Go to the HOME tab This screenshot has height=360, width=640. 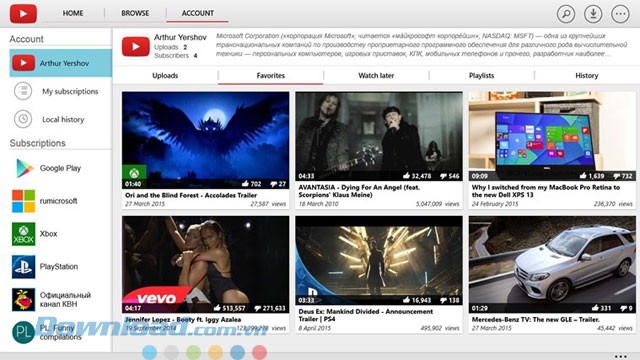(x=73, y=13)
